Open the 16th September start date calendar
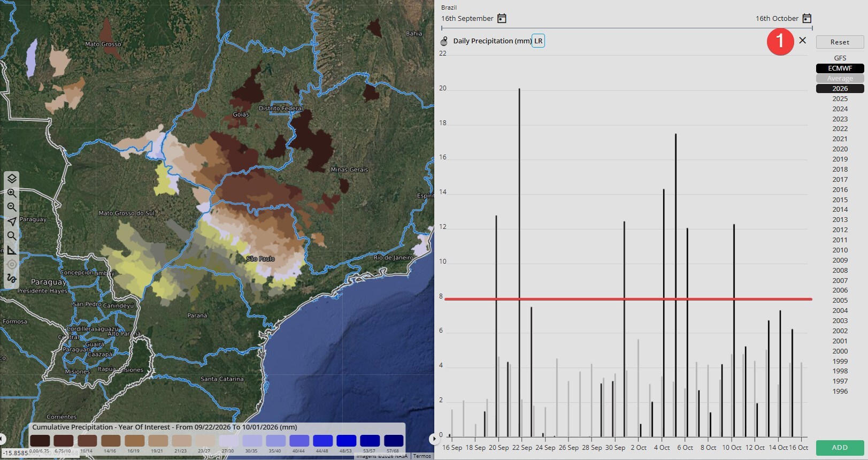Viewport: 868px width, 460px height. point(502,19)
